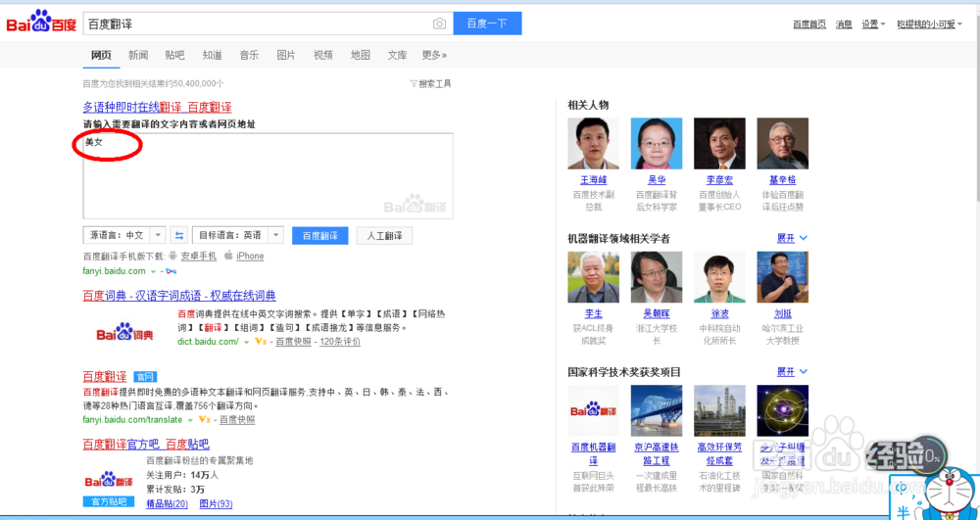Open the 消息 link
980x520 pixels.
coord(844,24)
